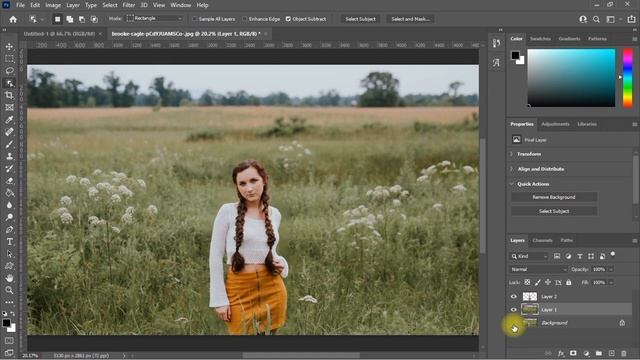Select the Blur tool
The height and width of the screenshot is (360, 640).
[9, 205]
